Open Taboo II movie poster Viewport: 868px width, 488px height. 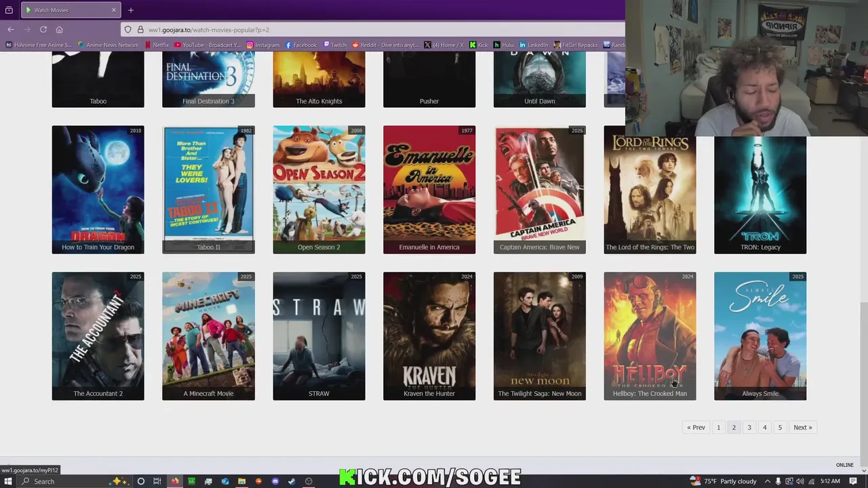(208, 190)
